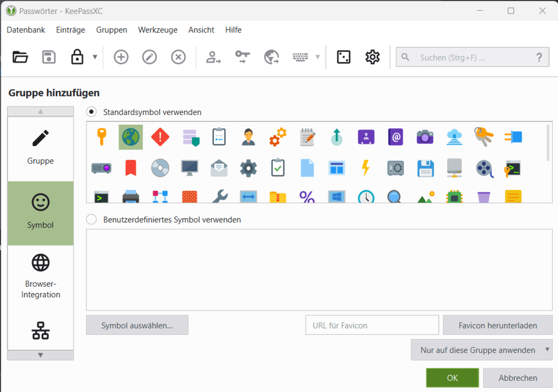The height and width of the screenshot is (392, 558).
Task: Choose the yellow lightning bolt symbol
Action: click(366, 168)
